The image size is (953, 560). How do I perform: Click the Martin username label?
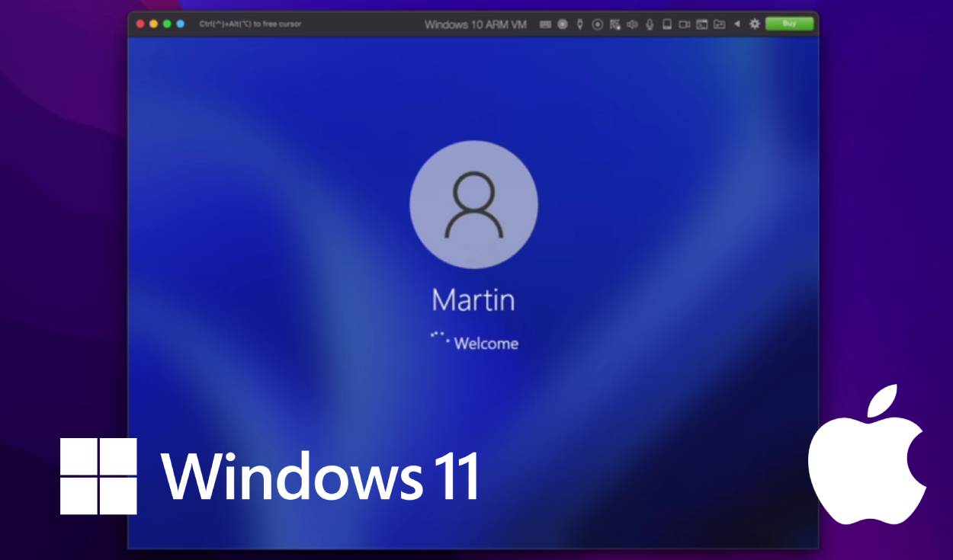(x=473, y=299)
